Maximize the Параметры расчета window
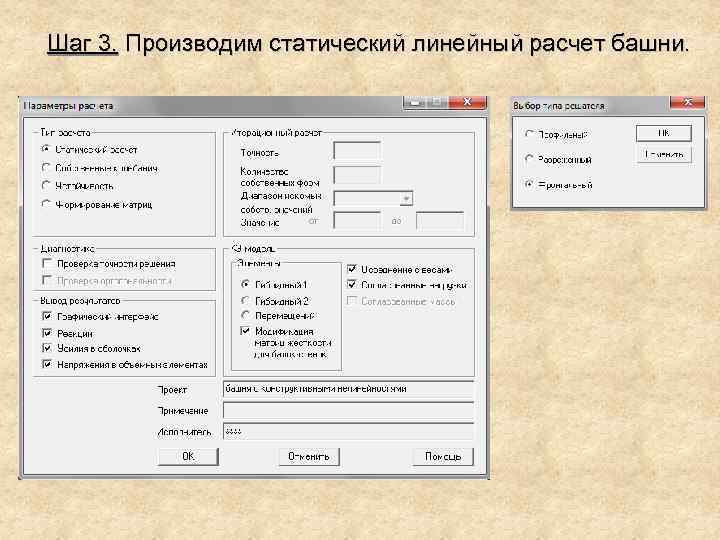Image resolution: width=720 pixels, height=540 pixels. (437, 102)
